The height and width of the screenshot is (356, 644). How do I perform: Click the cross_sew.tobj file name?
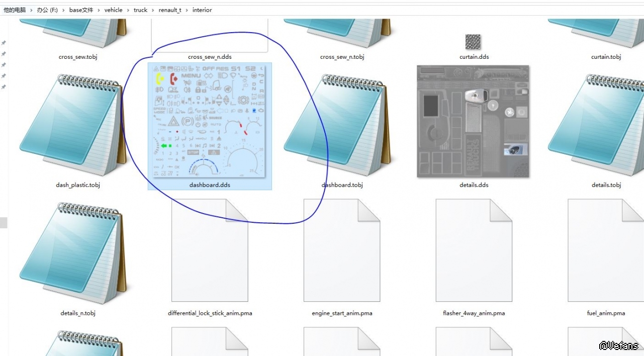[x=78, y=57]
